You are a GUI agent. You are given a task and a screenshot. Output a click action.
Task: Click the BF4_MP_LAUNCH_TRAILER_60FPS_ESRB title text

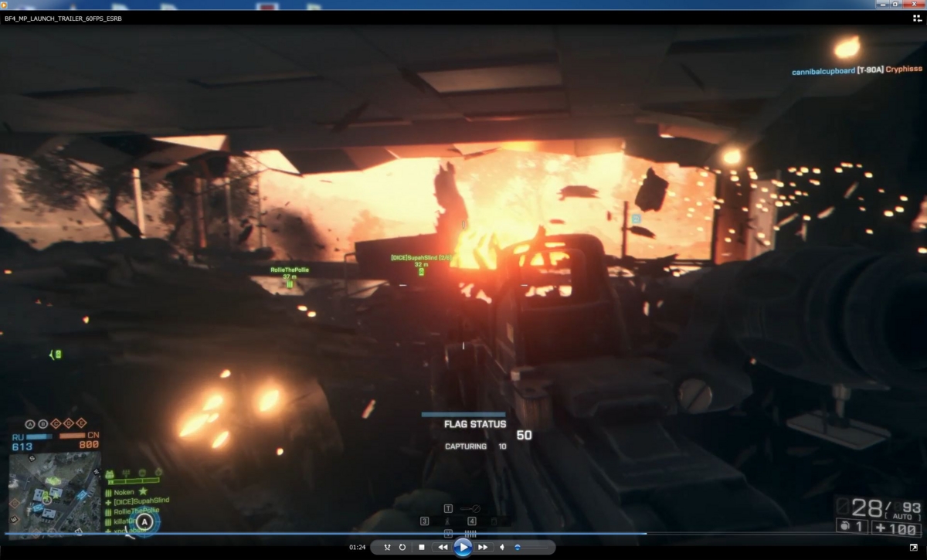[63, 19]
